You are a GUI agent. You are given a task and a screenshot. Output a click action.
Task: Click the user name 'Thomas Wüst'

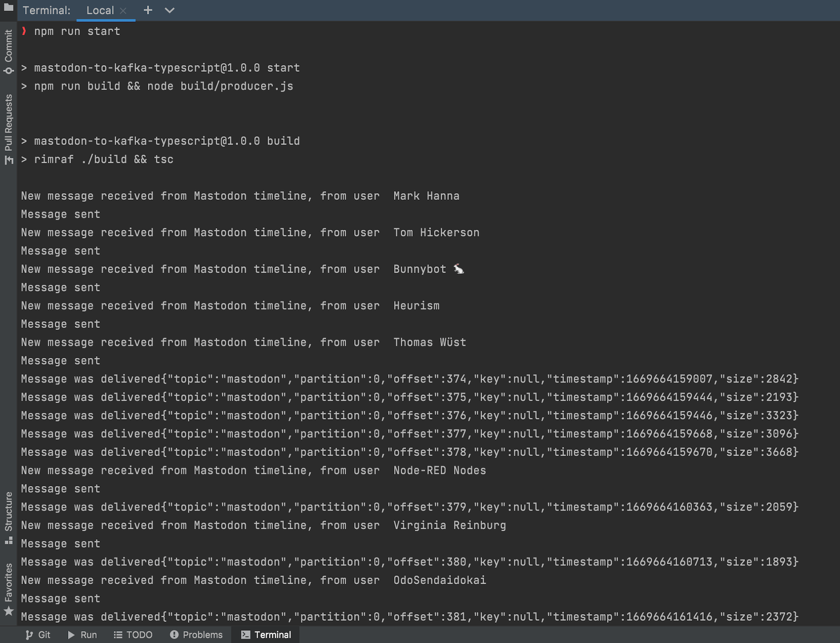click(x=430, y=342)
